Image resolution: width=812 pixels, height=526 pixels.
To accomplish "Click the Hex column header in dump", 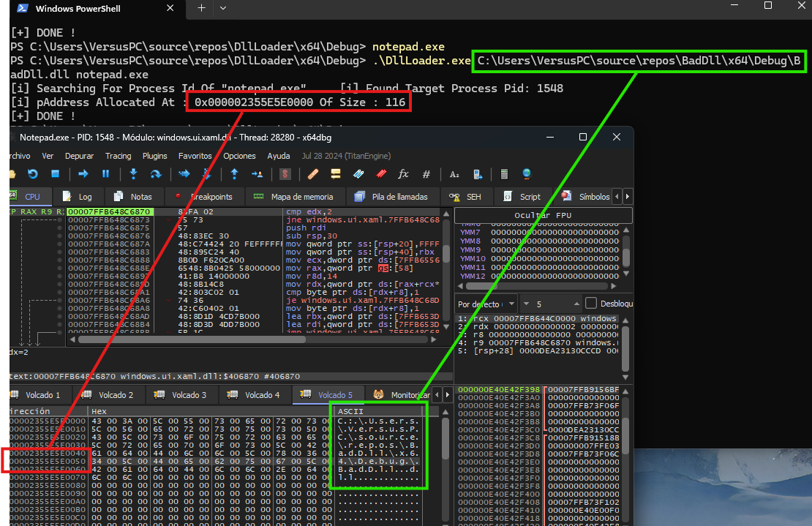I will pyautogui.click(x=210, y=411).
